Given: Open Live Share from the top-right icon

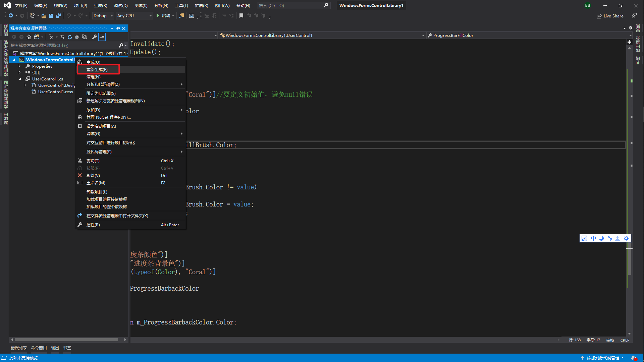Looking at the screenshot, I should (610, 16).
